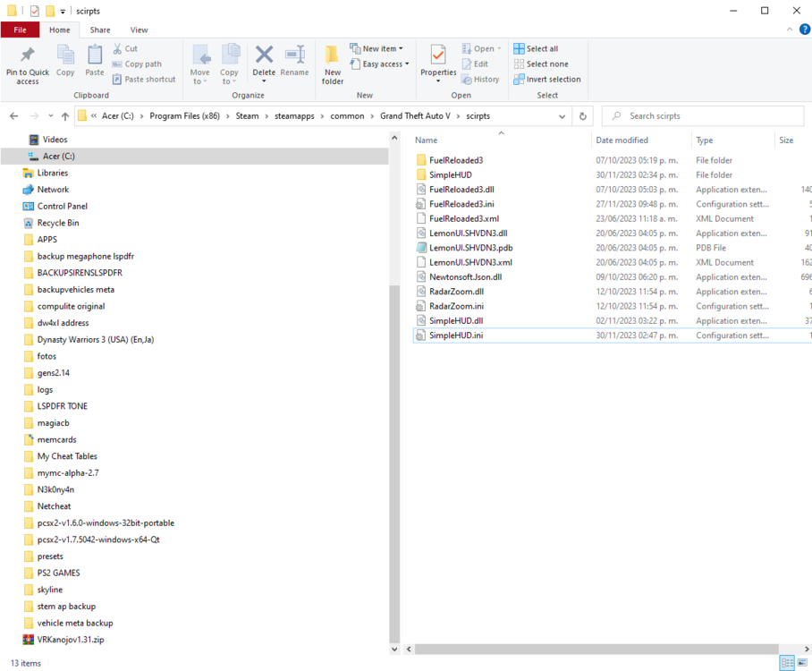This screenshot has width=812, height=671.
Task: Click the Paste icon in the ribbon
Action: click(x=94, y=63)
